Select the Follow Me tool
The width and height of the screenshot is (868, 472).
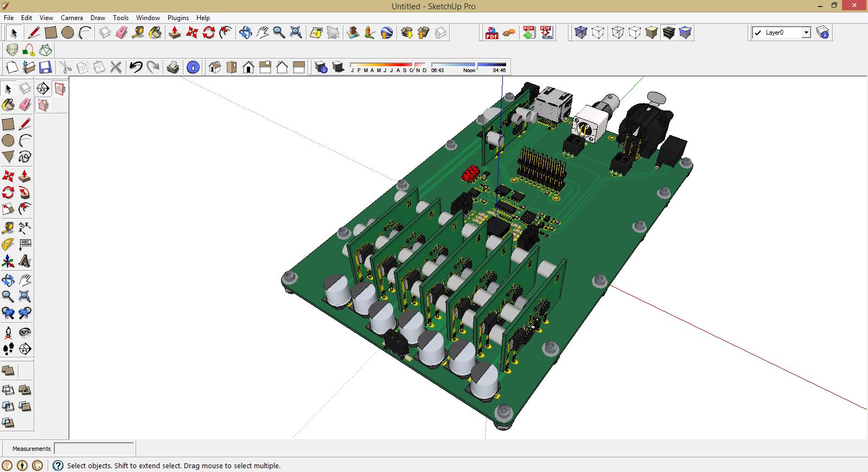tap(25, 193)
